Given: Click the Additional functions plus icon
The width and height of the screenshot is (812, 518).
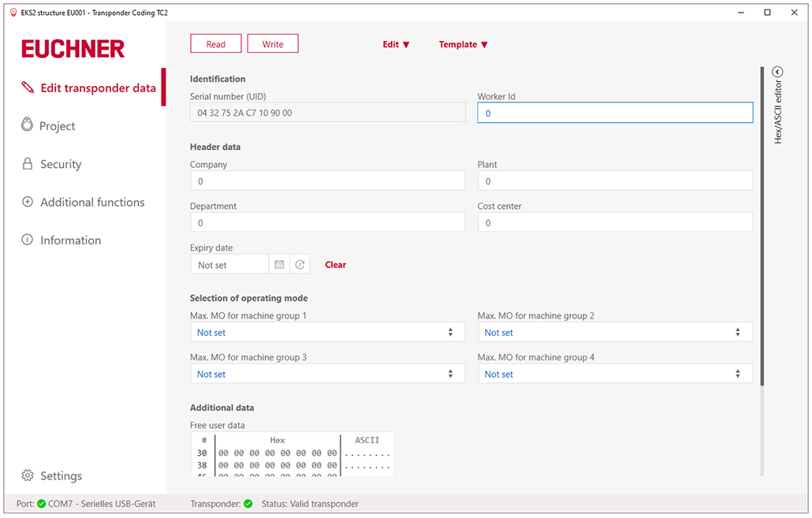Looking at the screenshot, I should 27,202.
